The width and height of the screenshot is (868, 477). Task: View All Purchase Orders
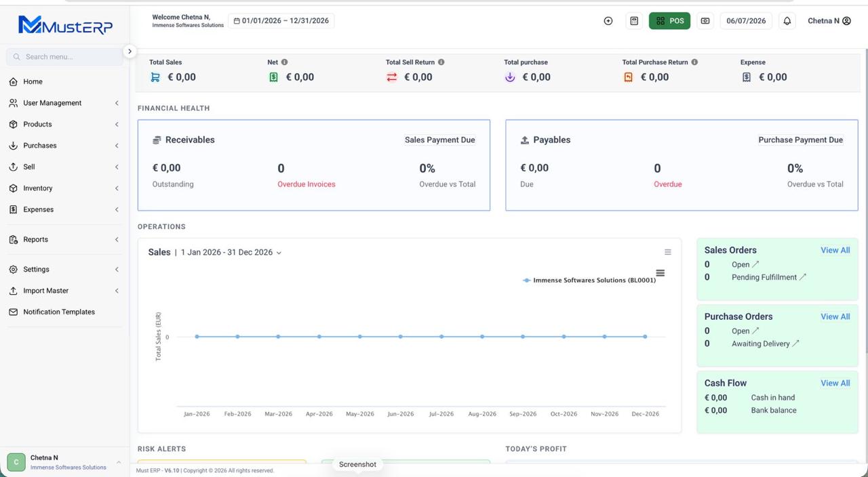(835, 316)
